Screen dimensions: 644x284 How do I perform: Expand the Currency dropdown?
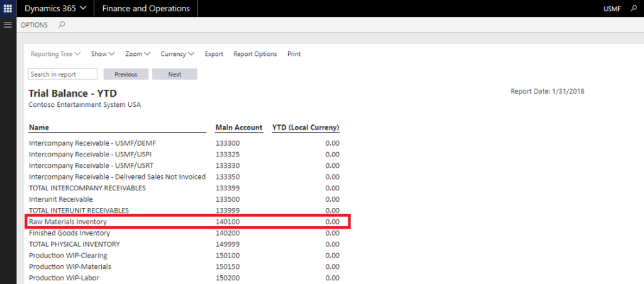point(177,54)
